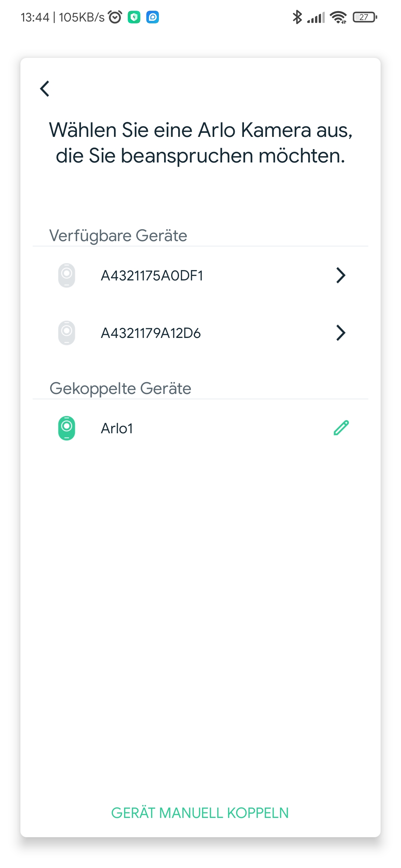The image size is (401, 868).
Task: Tap the back arrow icon
Action: click(x=45, y=89)
